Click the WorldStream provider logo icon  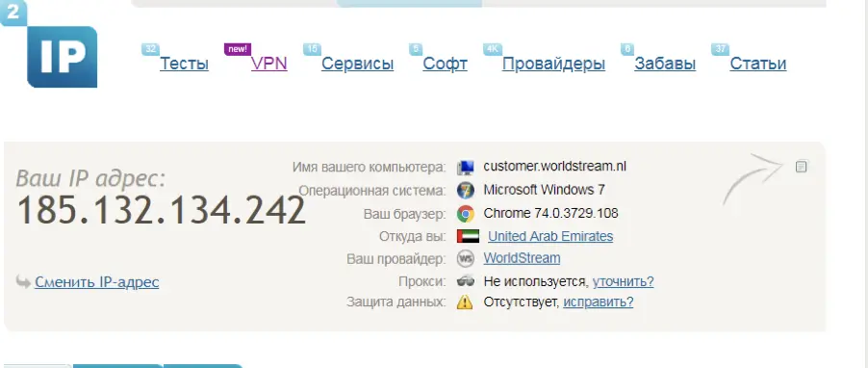coord(466,259)
